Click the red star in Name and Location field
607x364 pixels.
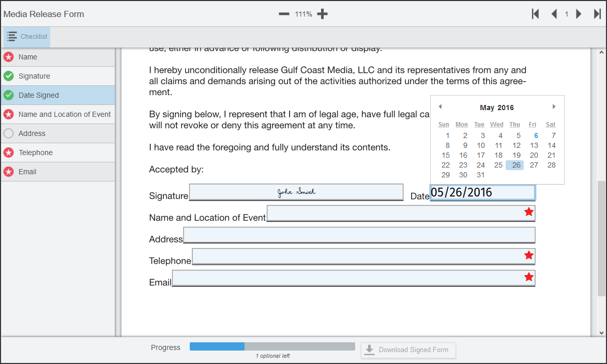pyautogui.click(x=529, y=211)
